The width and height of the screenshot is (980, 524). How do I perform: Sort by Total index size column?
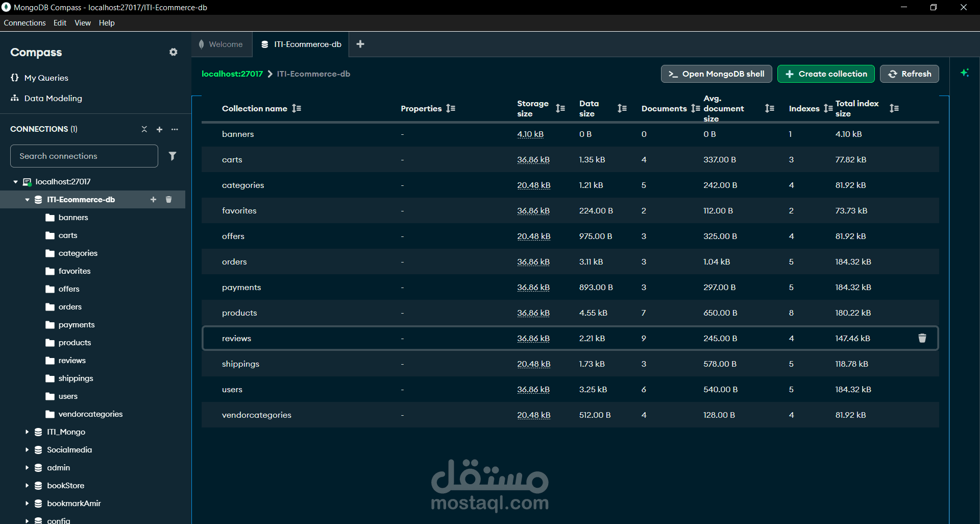point(894,108)
